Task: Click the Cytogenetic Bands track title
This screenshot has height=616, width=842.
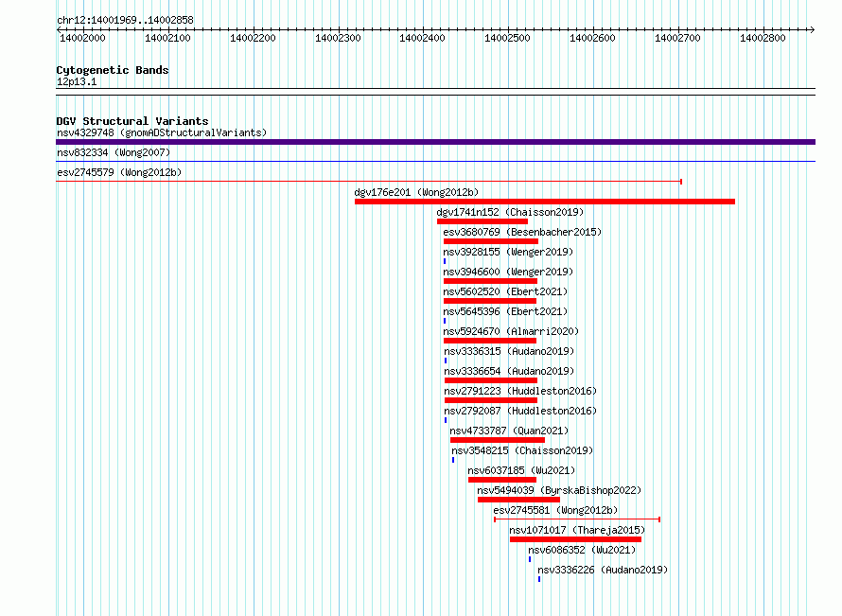Action: click(113, 70)
